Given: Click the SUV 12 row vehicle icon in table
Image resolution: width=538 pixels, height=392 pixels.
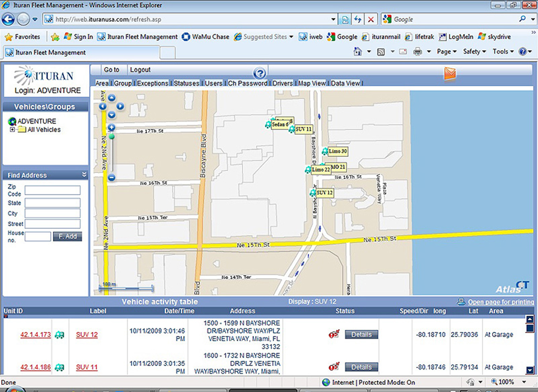Looking at the screenshot, I should click(60, 335).
